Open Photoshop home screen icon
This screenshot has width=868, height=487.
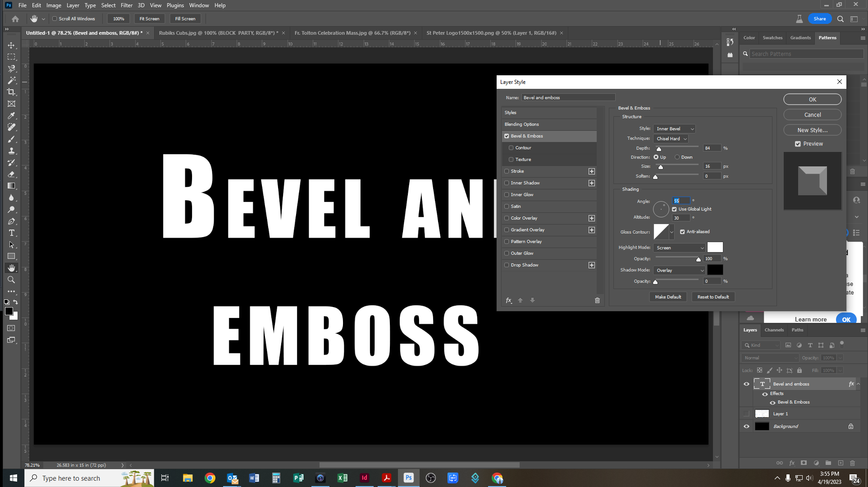click(x=15, y=18)
